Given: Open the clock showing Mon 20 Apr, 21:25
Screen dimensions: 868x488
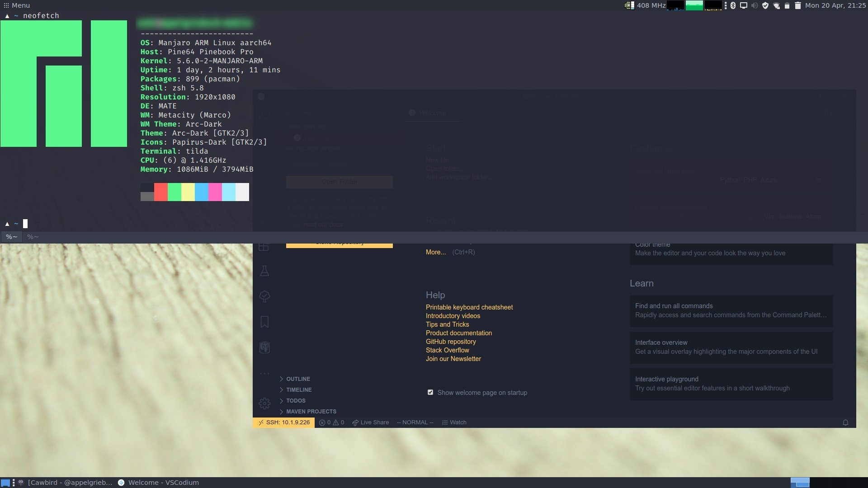Looking at the screenshot, I should pos(835,5).
